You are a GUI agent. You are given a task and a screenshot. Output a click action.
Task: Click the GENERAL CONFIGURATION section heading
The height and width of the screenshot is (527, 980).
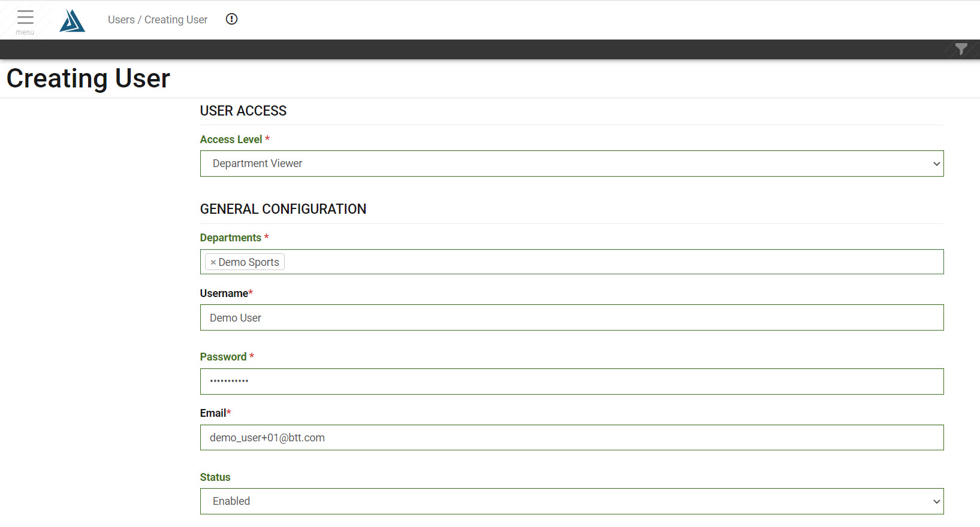tap(283, 209)
